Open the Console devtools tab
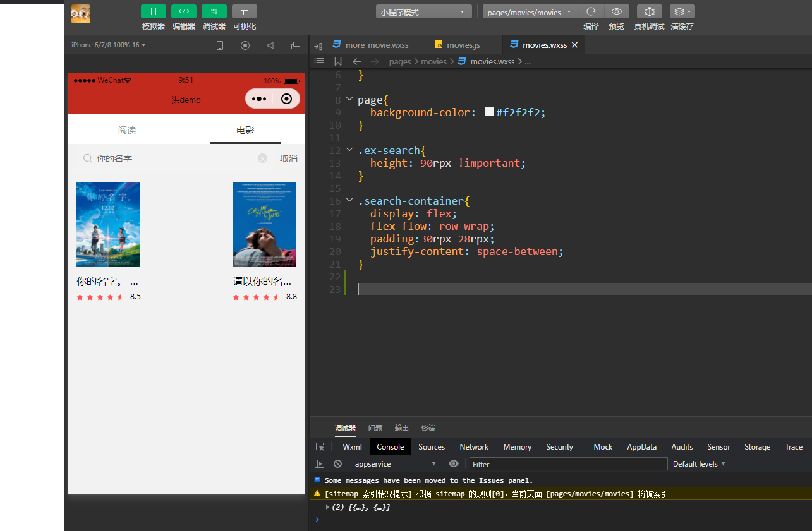The width and height of the screenshot is (812, 531). click(391, 447)
